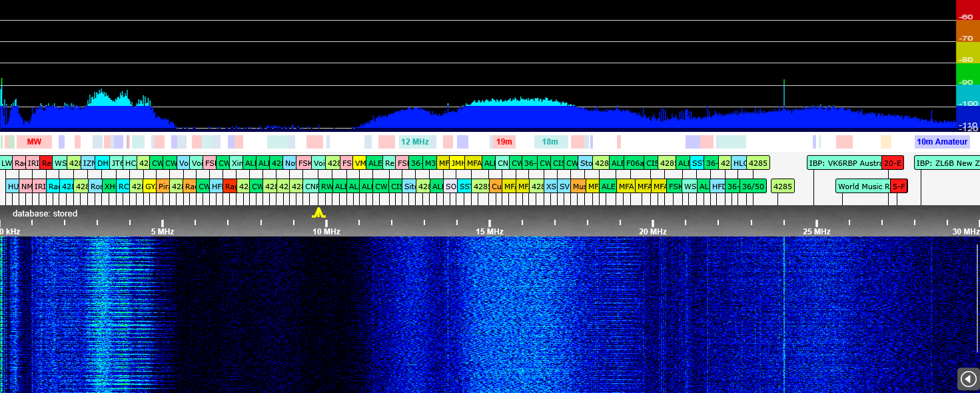Click the red 20-E station label
The height and width of the screenshot is (393, 980).
coord(893,163)
